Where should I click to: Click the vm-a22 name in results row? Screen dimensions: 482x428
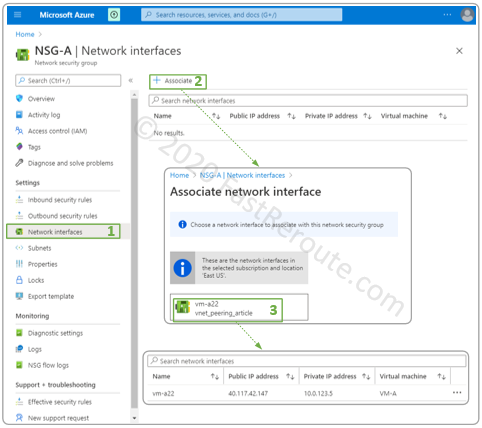click(x=163, y=394)
